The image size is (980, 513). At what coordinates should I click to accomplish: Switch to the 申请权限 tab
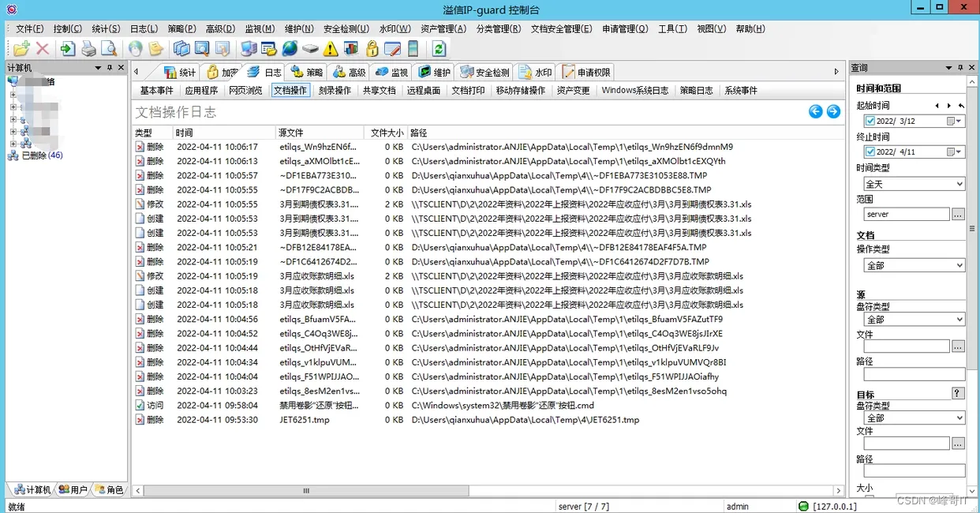586,72
